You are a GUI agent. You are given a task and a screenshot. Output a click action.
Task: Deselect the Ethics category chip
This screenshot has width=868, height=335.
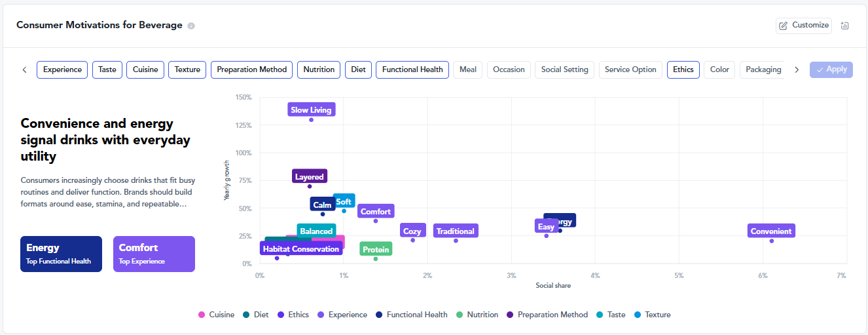pos(683,69)
